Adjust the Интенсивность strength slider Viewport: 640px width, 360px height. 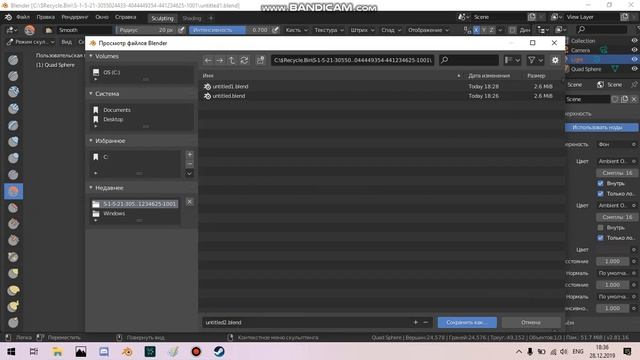(229, 30)
